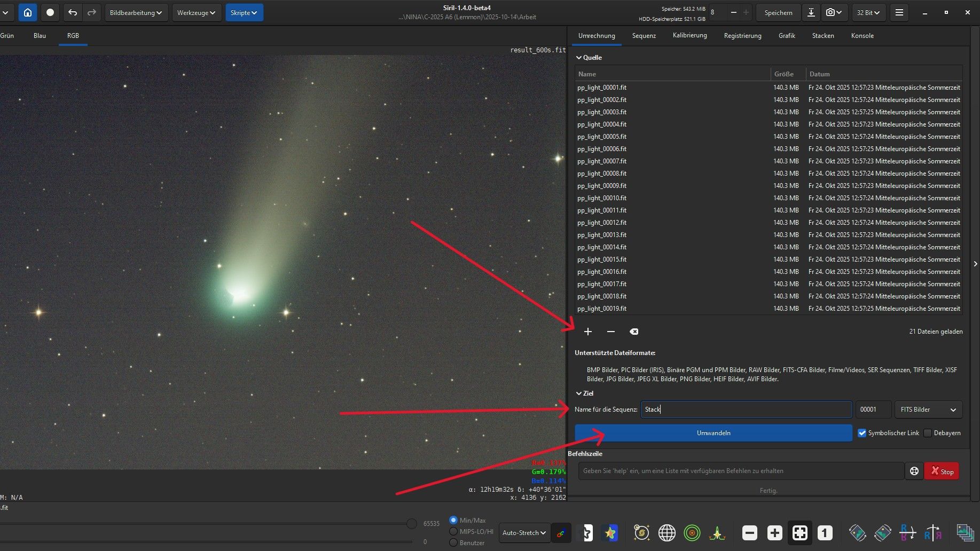Switch to the Registrierung tab
Image resolution: width=980 pixels, height=551 pixels.
pyautogui.click(x=742, y=36)
